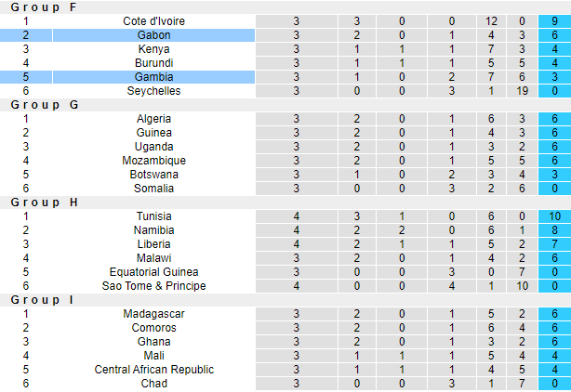Click Central African Republic team name
The width and height of the screenshot is (571, 392).
[x=153, y=370]
